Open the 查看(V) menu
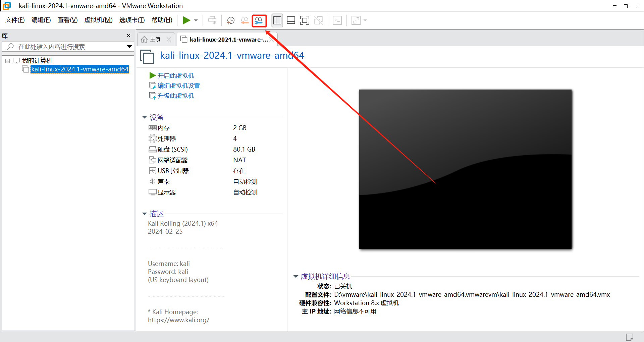Screen dimensions: 644x342 pos(67,20)
